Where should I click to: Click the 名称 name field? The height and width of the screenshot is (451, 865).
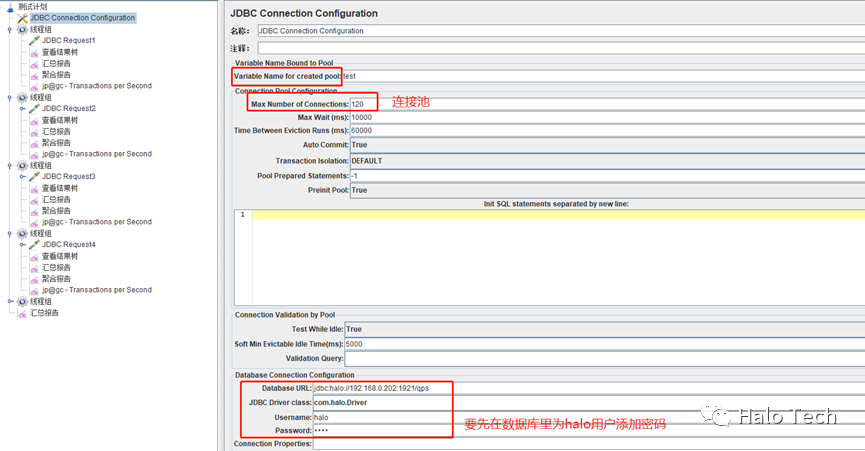tap(561, 31)
